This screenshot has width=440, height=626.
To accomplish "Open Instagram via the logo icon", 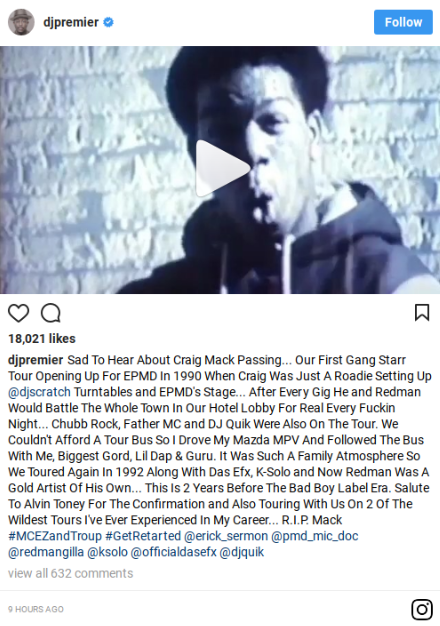I will (422, 609).
